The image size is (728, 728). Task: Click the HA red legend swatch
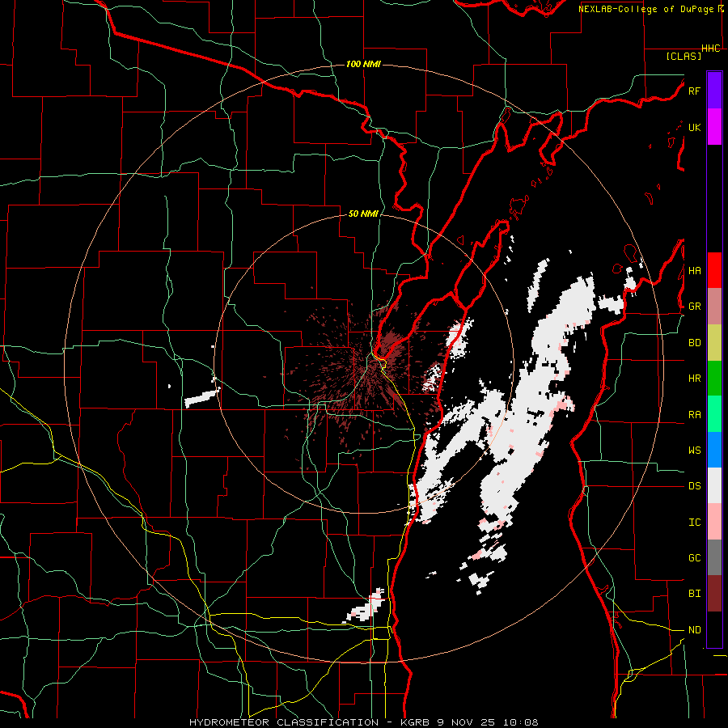point(714,270)
